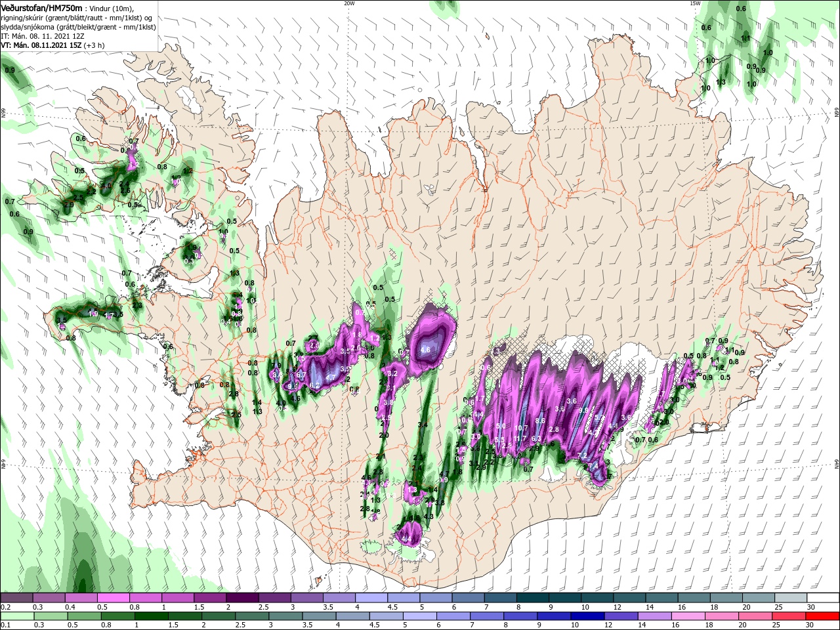Click the '11.7' precipitation value on map
The image size is (840, 630).
tap(520, 438)
